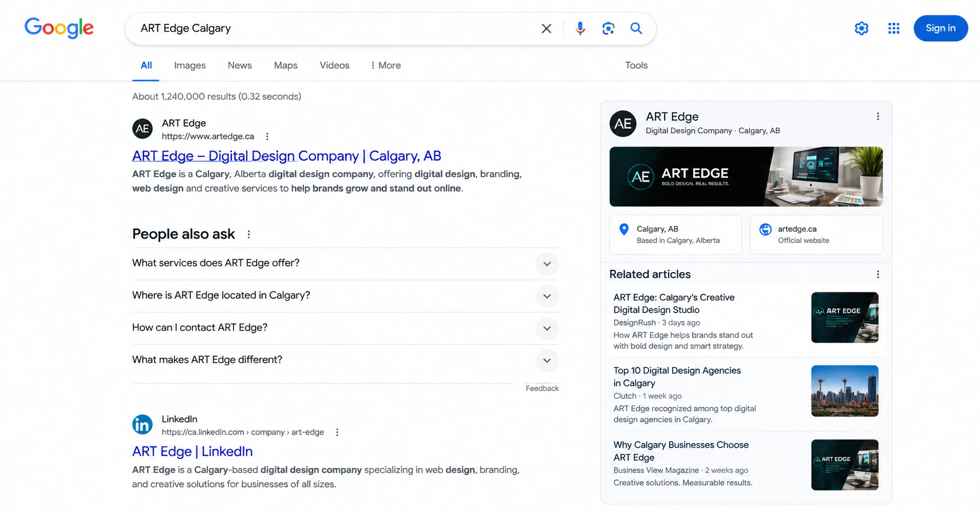
Task: Open knowledge panel more options menu
Action: point(878,116)
